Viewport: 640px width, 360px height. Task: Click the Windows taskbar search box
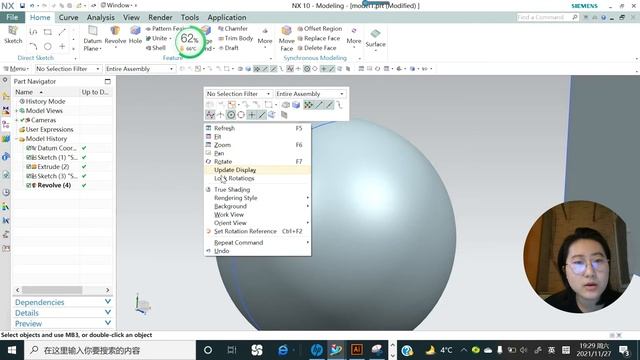coord(110,350)
